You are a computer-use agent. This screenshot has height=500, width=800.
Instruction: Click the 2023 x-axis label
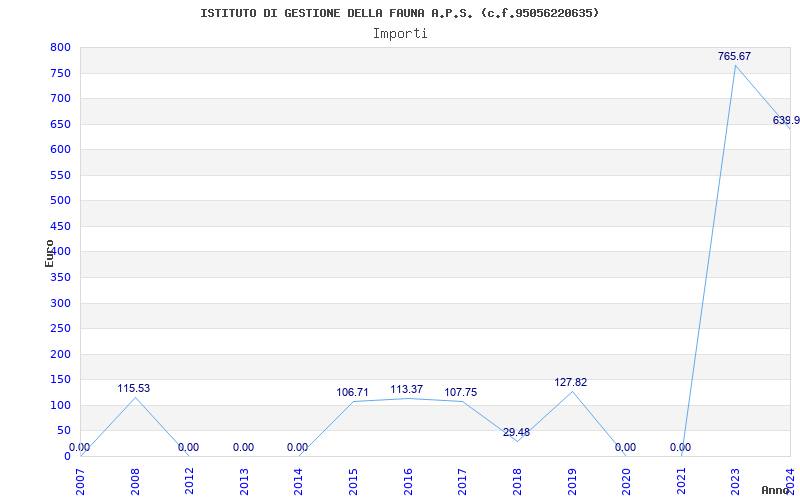click(x=735, y=482)
